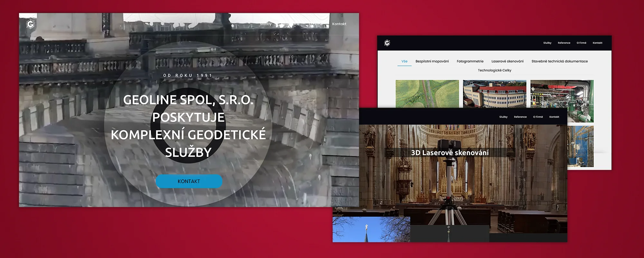
Task: Select the Stavebně technická dokumentace filter
Action: point(560,61)
